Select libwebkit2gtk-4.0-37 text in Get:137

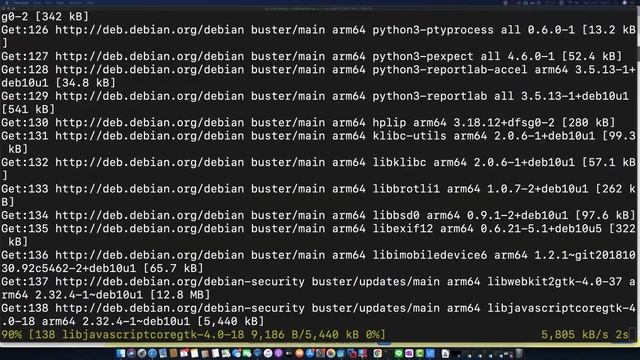click(555, 282)
